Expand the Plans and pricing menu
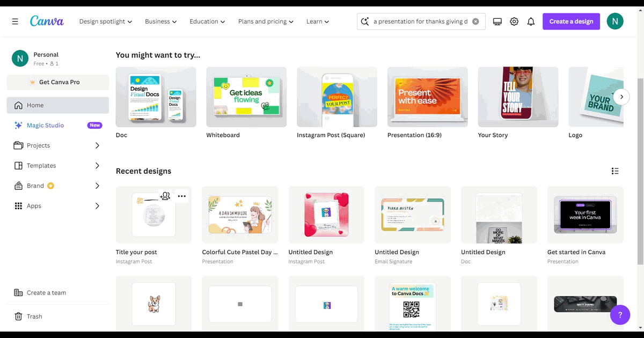This screenshot has width=644, height=338. (266, 21)
